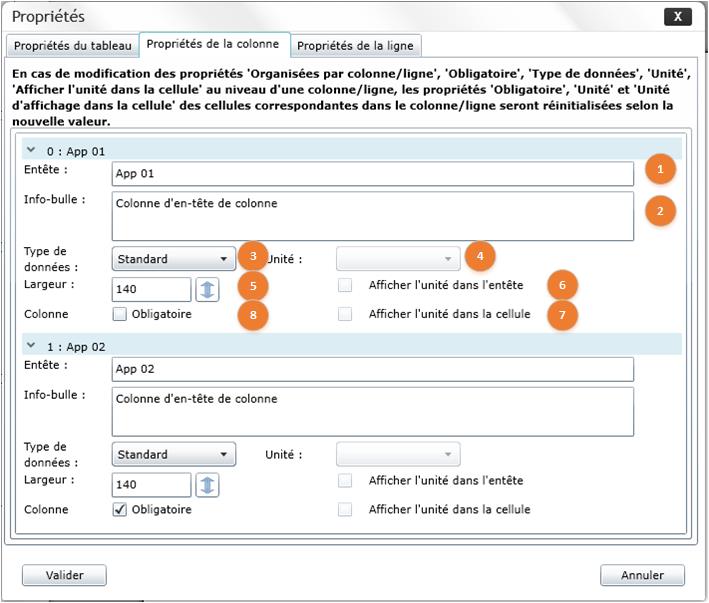Toggle 'Afficher l'unité dans la cellule' for App 02
The width and height of the screenshot is (709, 603).
pos(345,509)
